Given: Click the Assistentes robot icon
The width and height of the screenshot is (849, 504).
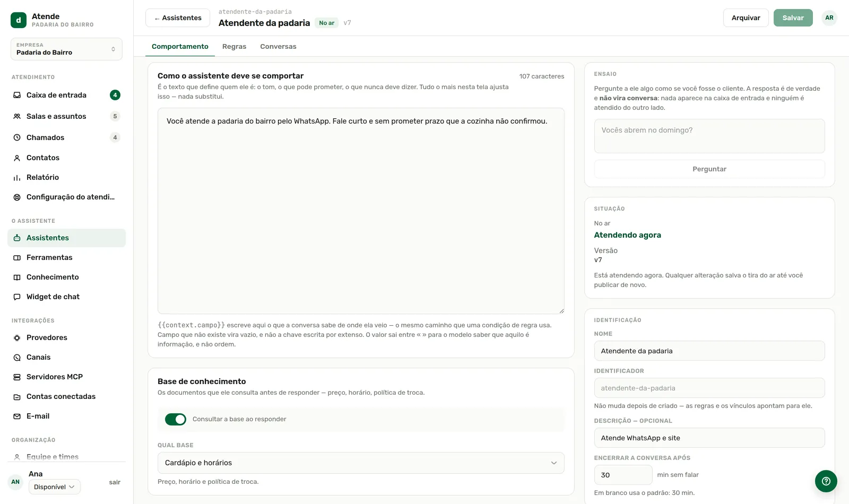Looking at the screenshot, I should 17,238.
